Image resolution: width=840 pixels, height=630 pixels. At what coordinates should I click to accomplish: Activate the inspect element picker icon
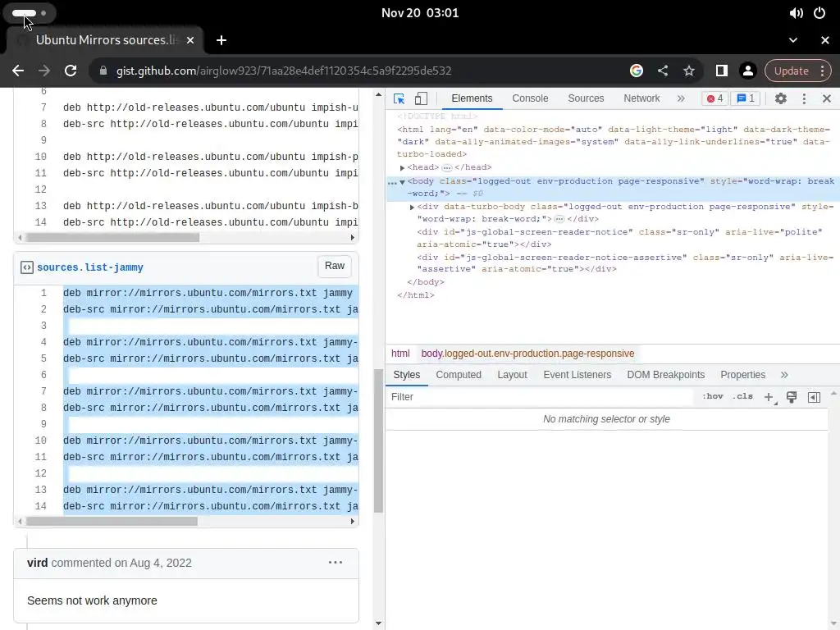click(399, 98)
